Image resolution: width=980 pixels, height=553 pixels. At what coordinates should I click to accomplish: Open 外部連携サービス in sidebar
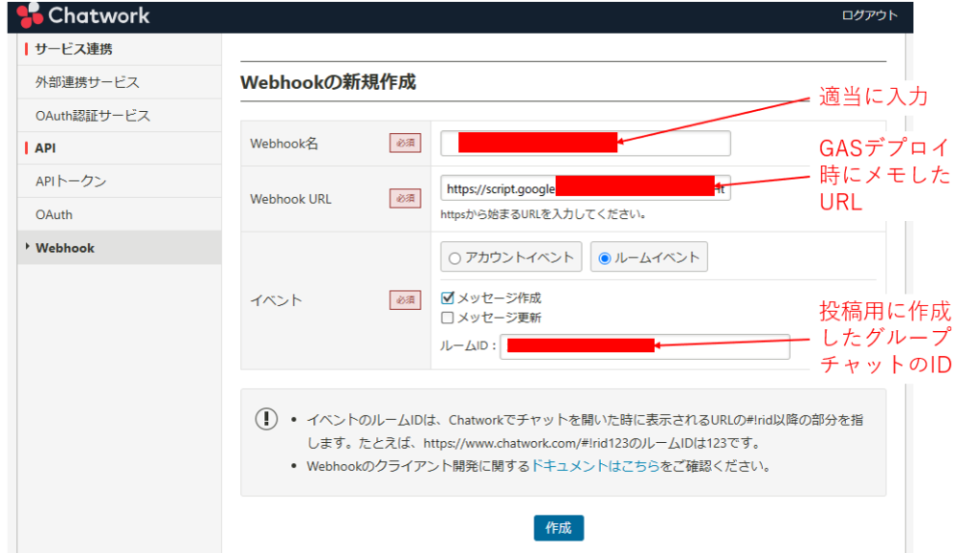tap(87, 82)
